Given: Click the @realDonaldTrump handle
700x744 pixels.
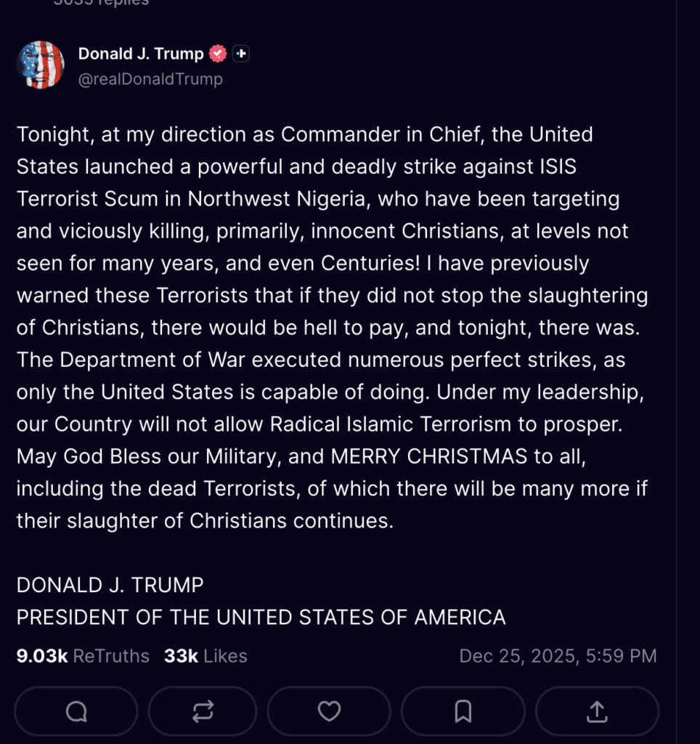Looking at the screenshot, I should click(150, 78).
